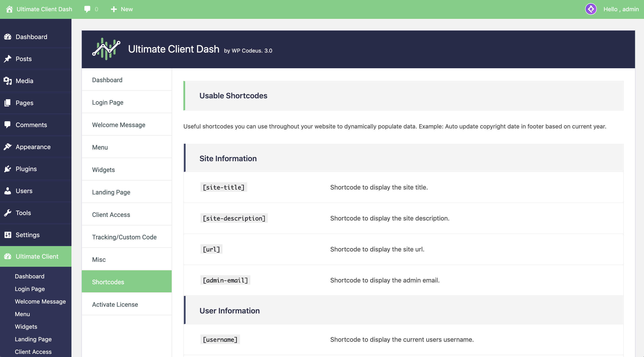Click the Ultimate Client Dash chart logo

point(106,49)
